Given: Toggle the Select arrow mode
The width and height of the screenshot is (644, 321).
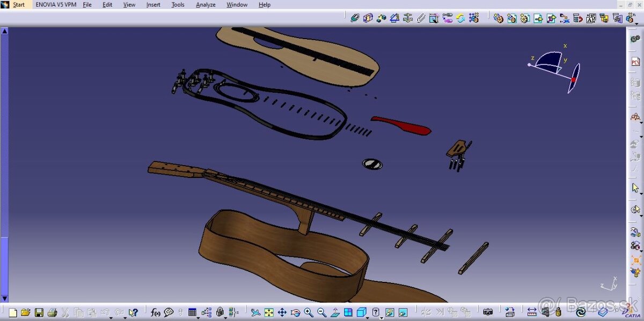Looking at the screenshot, I should pyautogui.click(x=635, y=188).
